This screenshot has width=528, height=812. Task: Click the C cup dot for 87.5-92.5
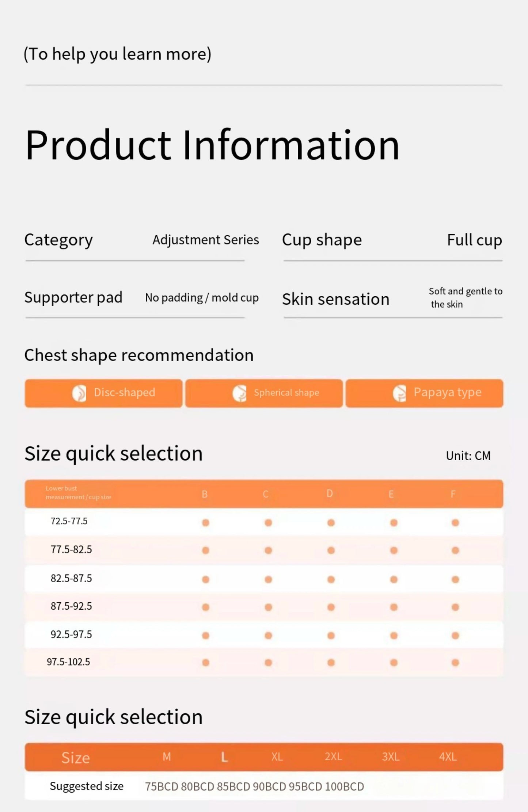tap(268, 607)
